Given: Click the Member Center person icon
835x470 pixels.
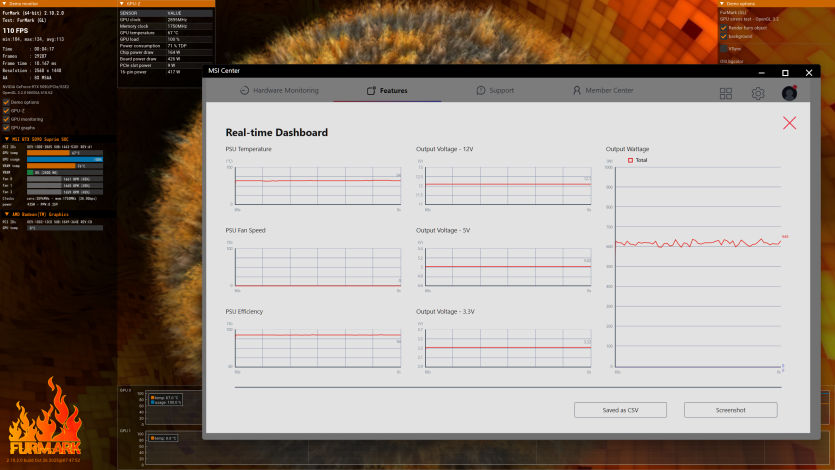Looking at the screenshot, I should click(577, 90).
